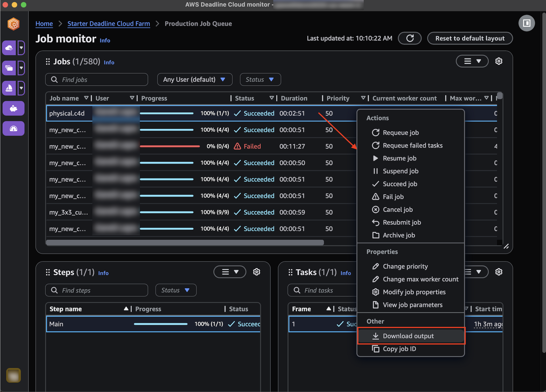The image size is (546, 392).
Task: Click the cloud download sidebar icon
Action: point(9,48)
